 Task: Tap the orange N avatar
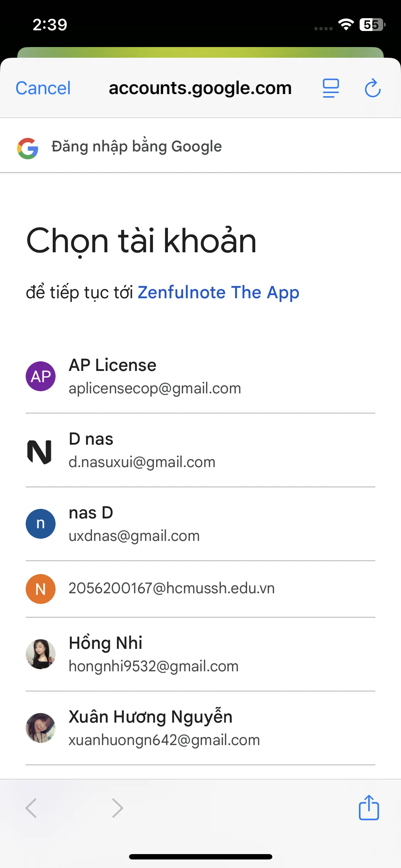41,589
